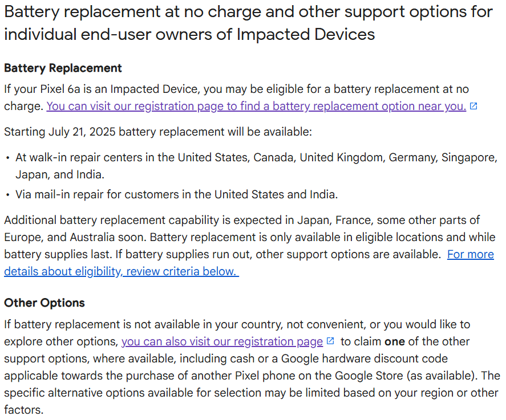Click the 'Starting July 21, 2025' sentence
This screenshot has width=506, height=420.
tap(158, 132)
